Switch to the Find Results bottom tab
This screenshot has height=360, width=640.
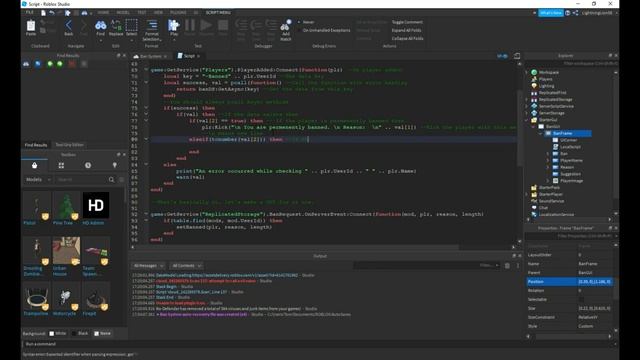(36, 145)
